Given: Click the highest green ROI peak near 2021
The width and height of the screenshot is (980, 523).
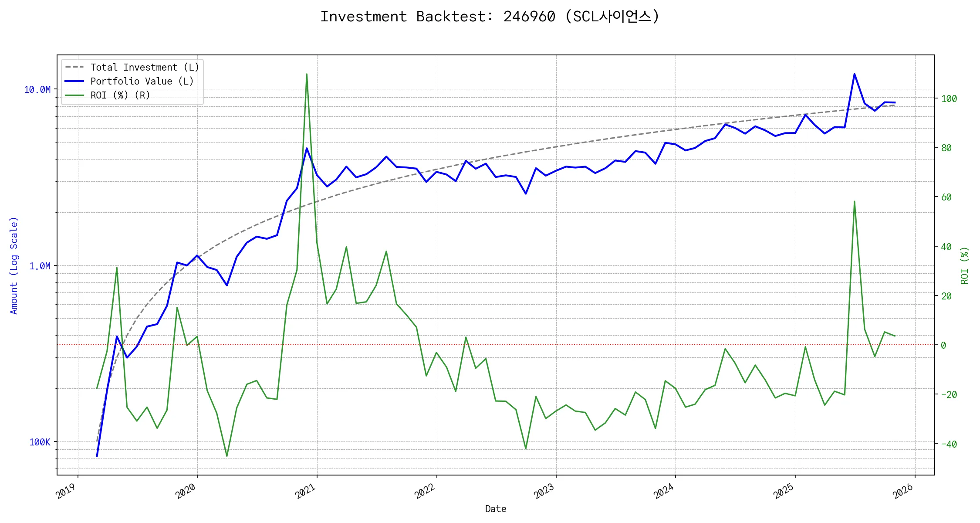Looking at the screenshot, I should tap(307, 74).
